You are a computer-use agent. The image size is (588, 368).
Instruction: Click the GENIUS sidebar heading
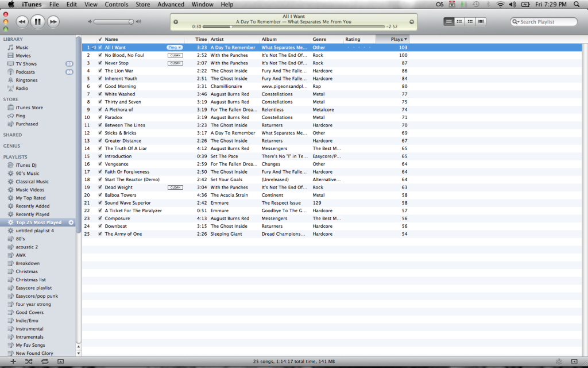(11, 146)
